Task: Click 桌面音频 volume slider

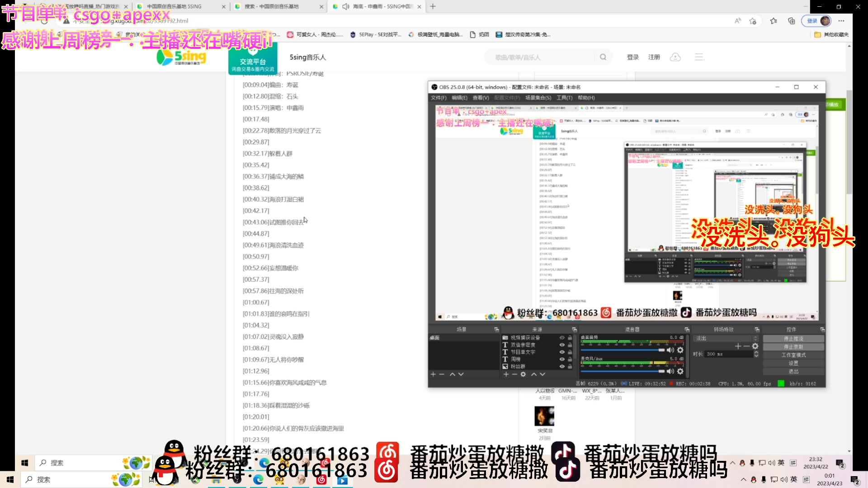Action: pyautogui.click(x=623, y=350)
